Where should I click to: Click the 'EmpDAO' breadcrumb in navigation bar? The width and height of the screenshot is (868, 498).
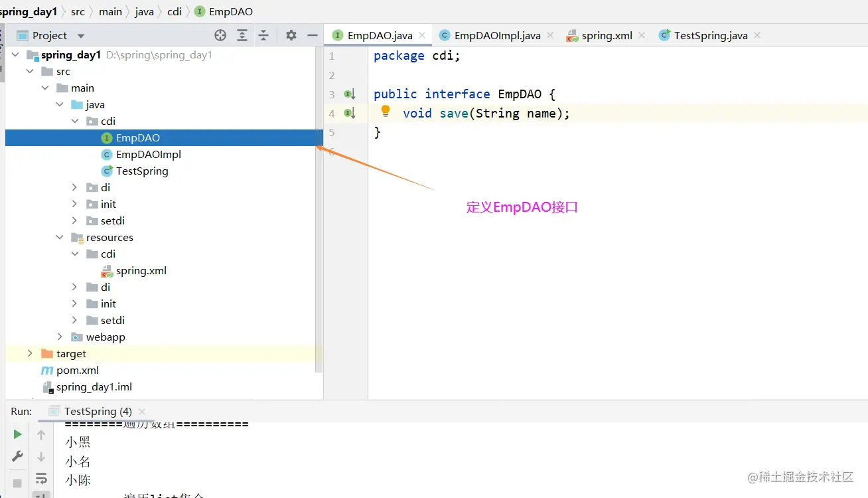click(224, 11)
